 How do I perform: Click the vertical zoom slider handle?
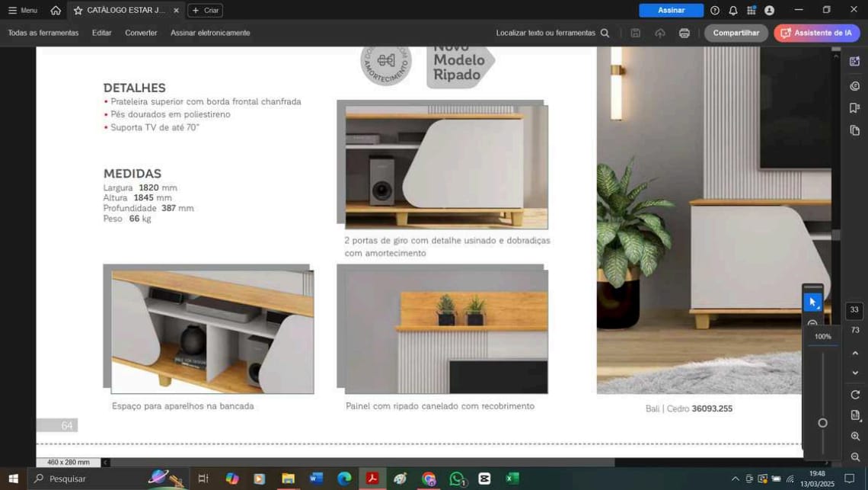point(822,423)
